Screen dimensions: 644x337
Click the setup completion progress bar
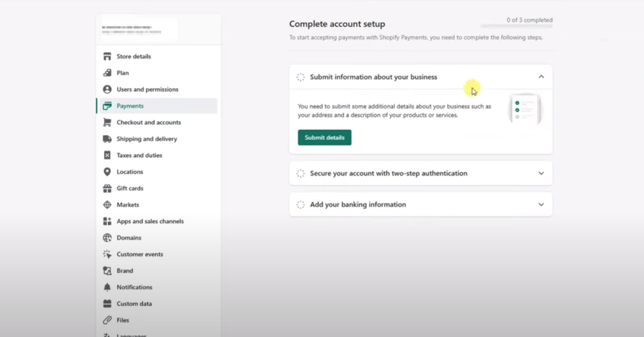click(x=516, y=27)
